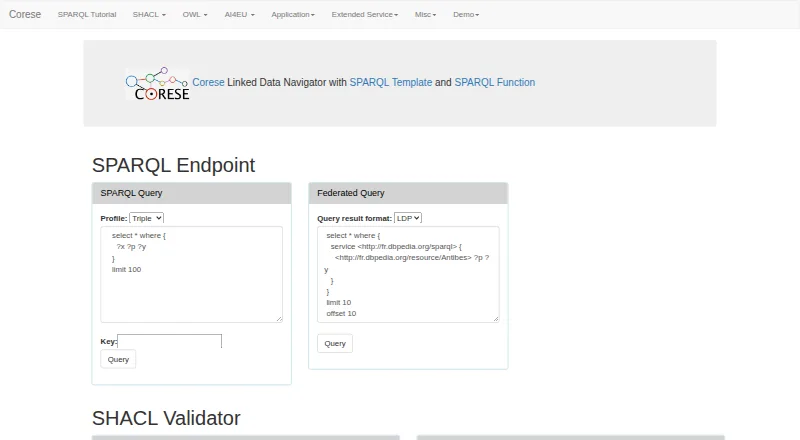Click the CORESE logo image
This screenshot has width=800, height=440.
pyautogui.click(x=158, y=83)
